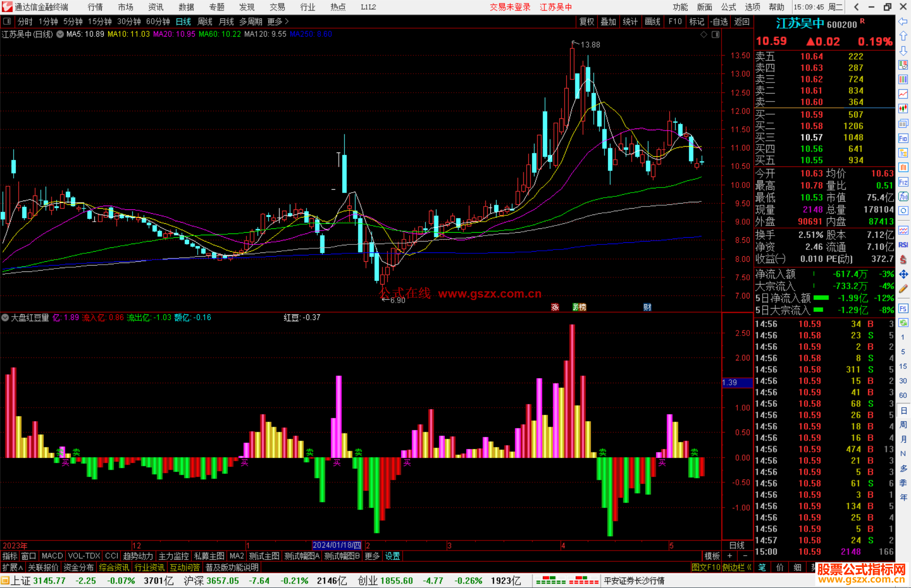
Task: Click the green refresh sidebar icon
Action: click(903, 323)
